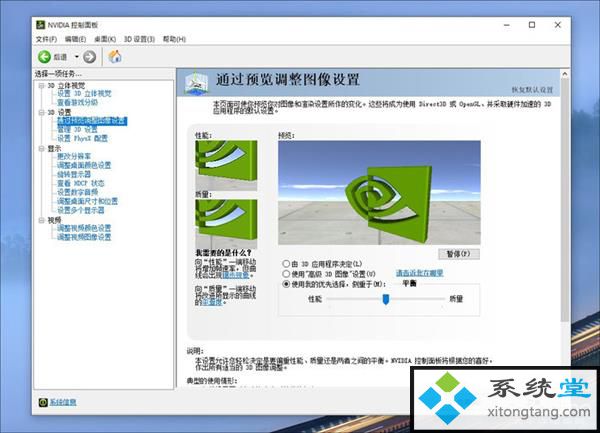
Task: Open the 编辑(E) menu
Action: [x=75, y=39]
